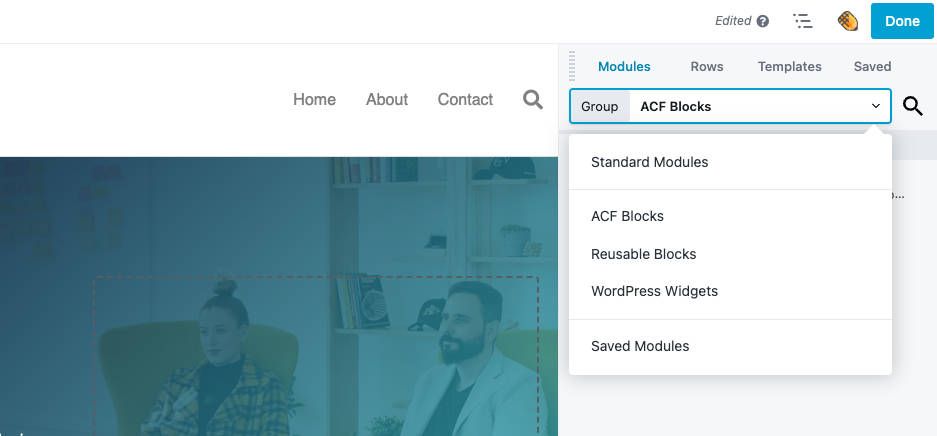The width and height of the screenshot is (937, 436).
Task: Collapse the Group ACF Blocks dropdown
Action: click(x=875, y=106)
